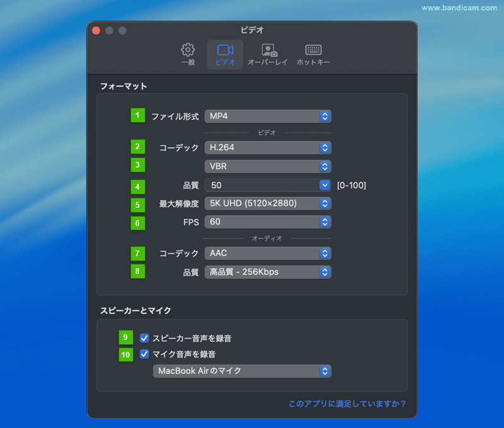504x428 pixels.
Task: Click the スピーカー音声を録音 label text
Action: (x=192, y=339)
